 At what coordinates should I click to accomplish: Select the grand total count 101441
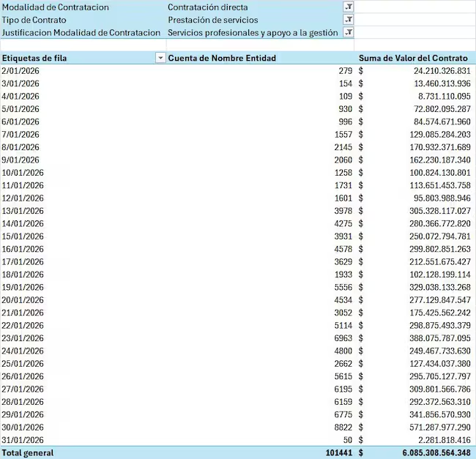point(338,453)
